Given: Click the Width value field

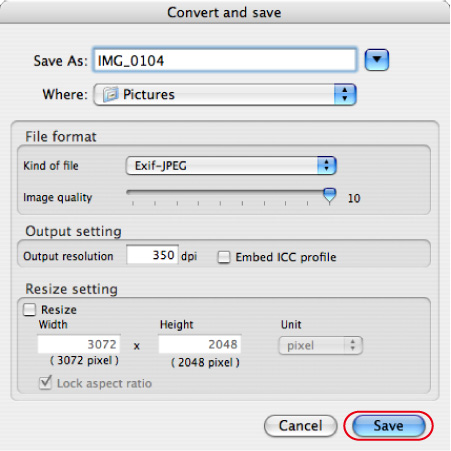Looking at the screenshot, I should (x=79, y=344).
